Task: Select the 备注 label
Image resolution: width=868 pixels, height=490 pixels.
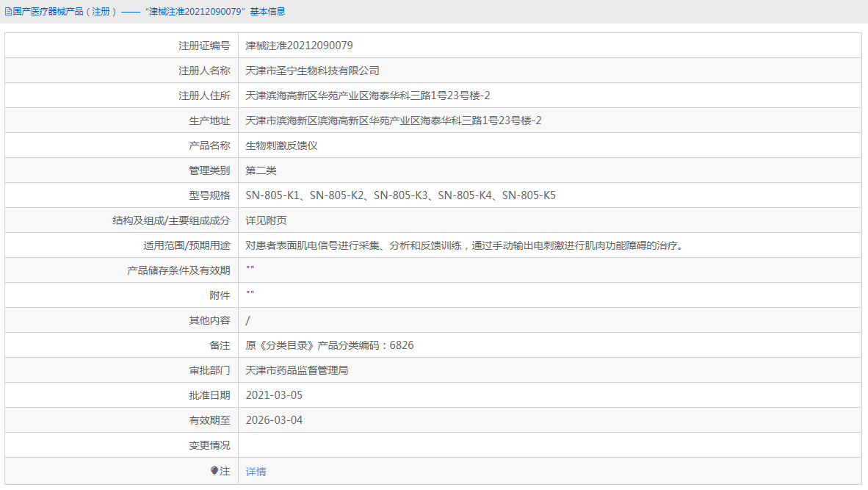Action: click(220, 345)
